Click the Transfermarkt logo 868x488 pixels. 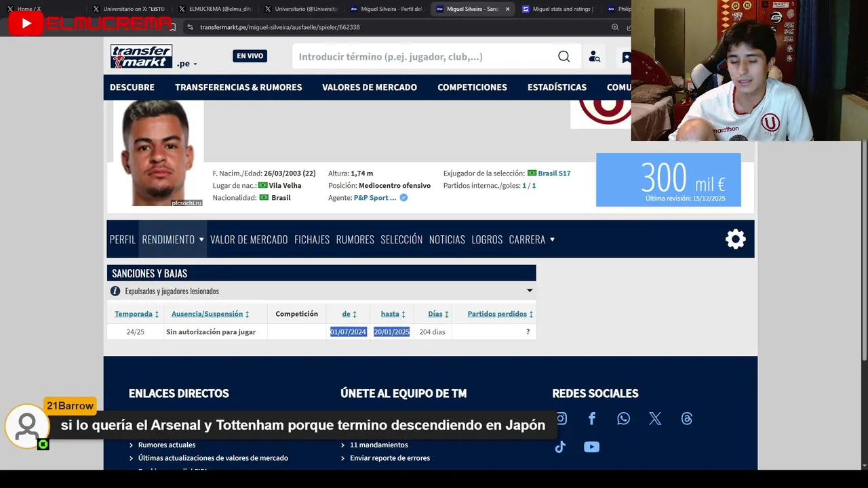pyautogui.click(x=141, y=56)
